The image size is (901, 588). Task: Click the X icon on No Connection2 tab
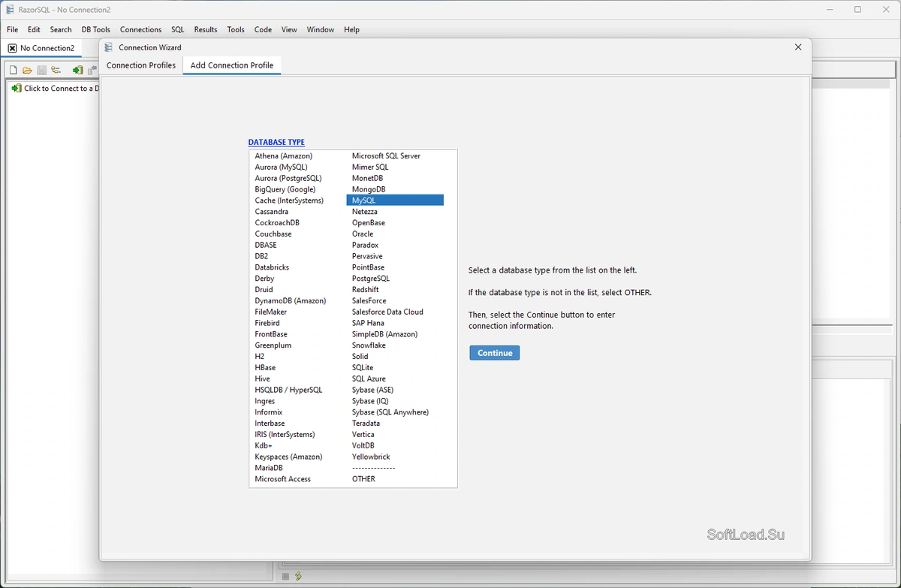[12, 48]
